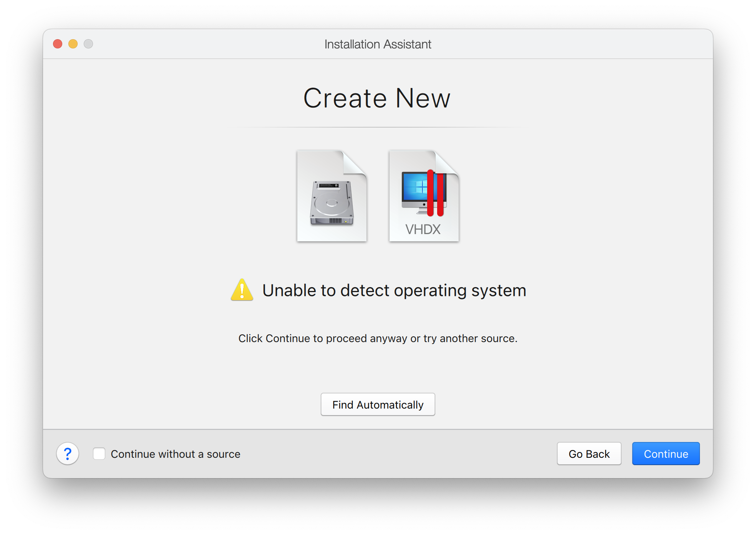
Task: Enable the Continue without a source checkbox
Action: tap(99, 454)
